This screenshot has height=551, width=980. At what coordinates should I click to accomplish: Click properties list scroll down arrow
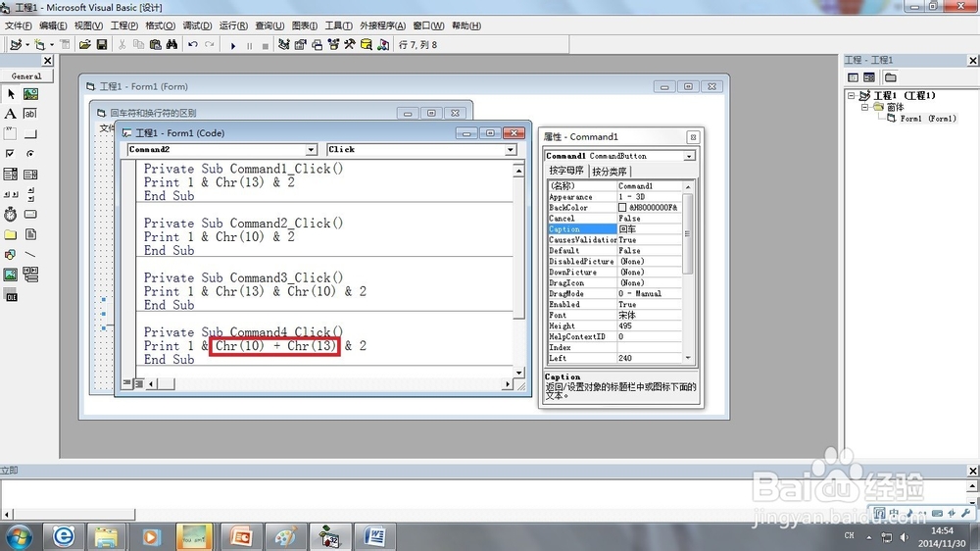click(688, 359)
